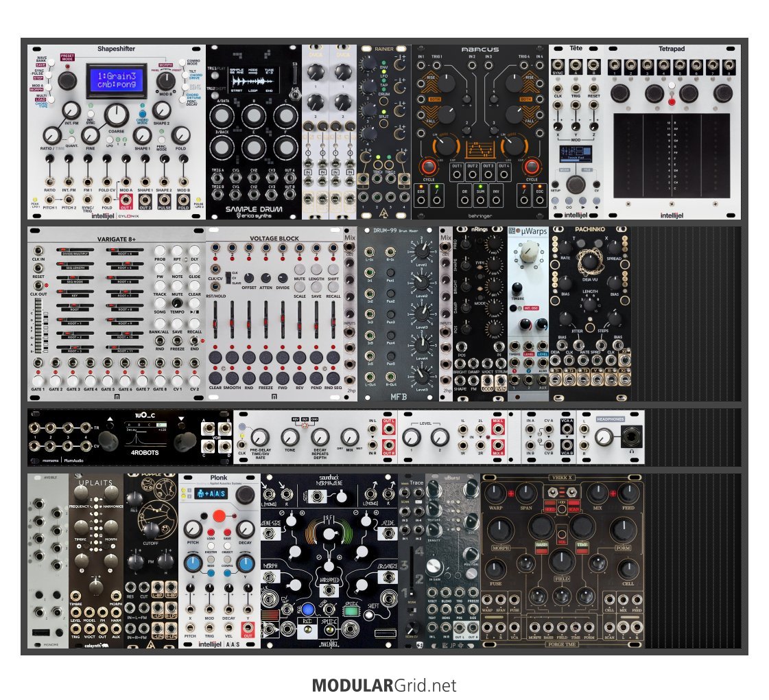Click the TRIG A jack on Sample Drum
Image resolution: width=769 pixels, height=700 pixels.
(217, 178)
